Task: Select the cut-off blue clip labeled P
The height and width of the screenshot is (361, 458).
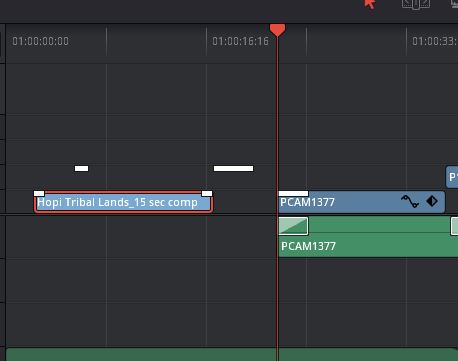Action: [452, 177]
